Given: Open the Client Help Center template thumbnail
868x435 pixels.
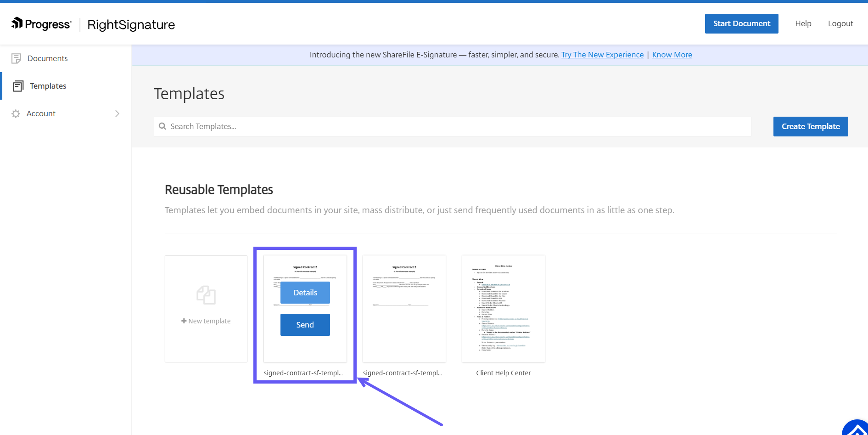Looking at the screenshot, I should (x=504, y=309).
